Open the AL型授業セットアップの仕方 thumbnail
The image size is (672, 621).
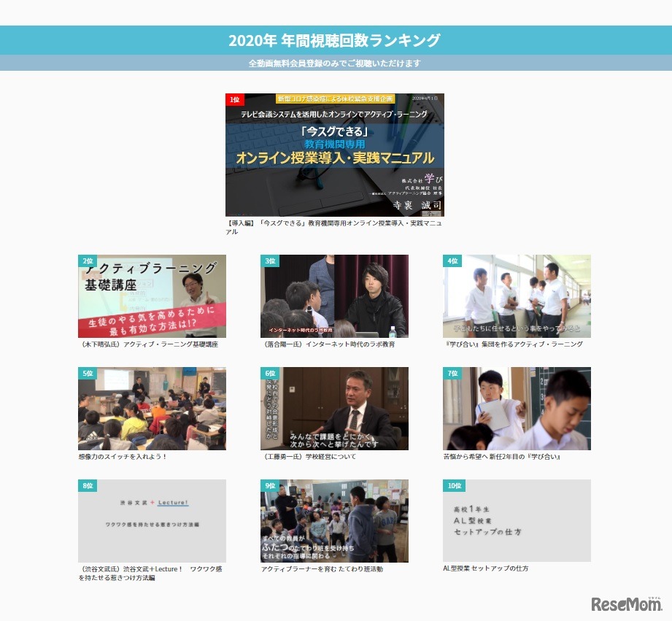(x=517, y=521)
